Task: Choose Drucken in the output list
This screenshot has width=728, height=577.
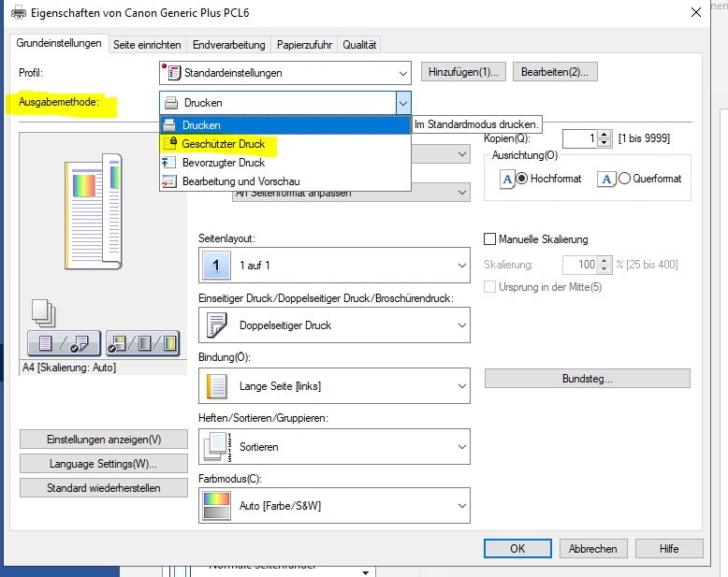Action: tap(285, 125)
